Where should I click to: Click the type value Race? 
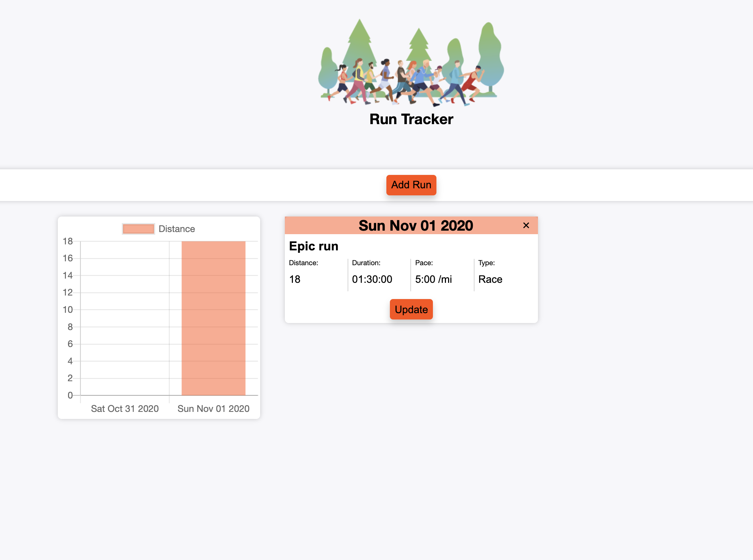tap(490, 279)
